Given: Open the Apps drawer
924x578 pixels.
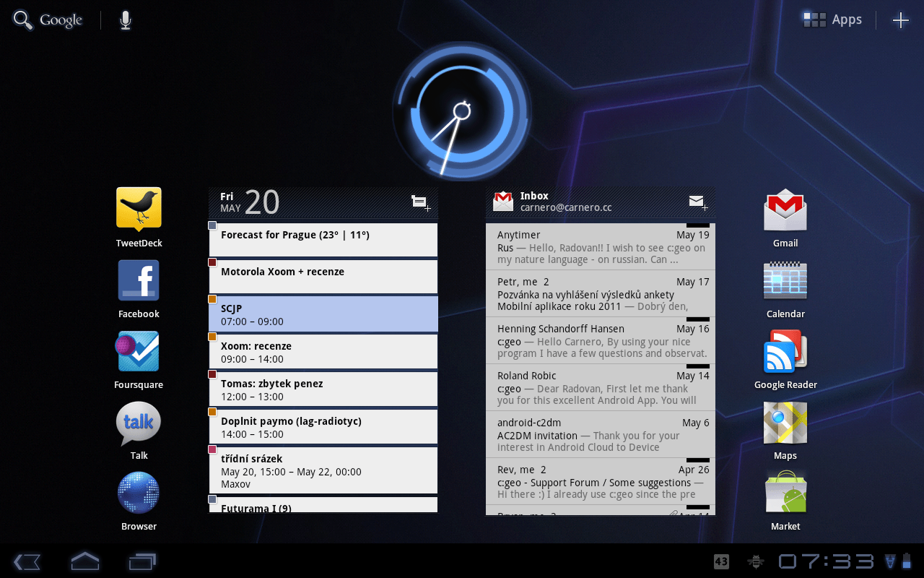Looking at the screenshot, I should (x=832, y=20).
